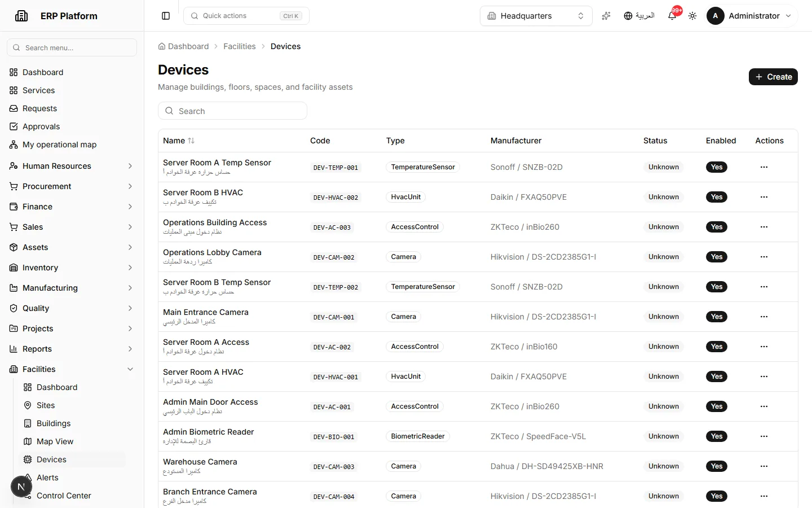Open actions menu for Server Room A HVAC
Image resolution: width=812 pixels, height=508 pixels.
point(764,376)
